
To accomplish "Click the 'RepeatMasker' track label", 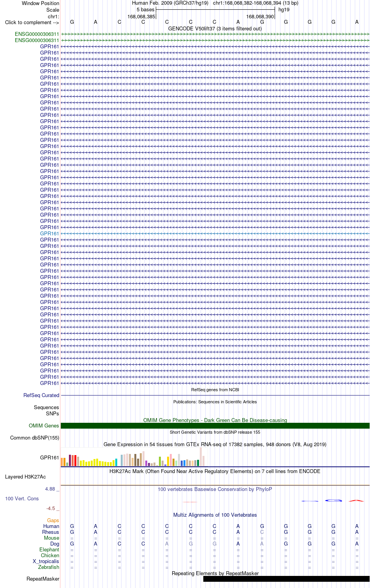I will pyautogui.click(x=43, y=579).
